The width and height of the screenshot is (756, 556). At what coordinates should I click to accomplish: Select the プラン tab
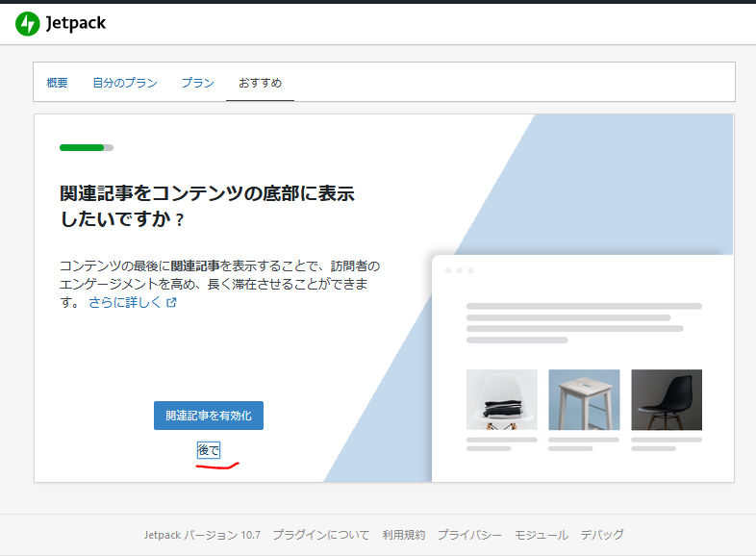tap(197, 83)
